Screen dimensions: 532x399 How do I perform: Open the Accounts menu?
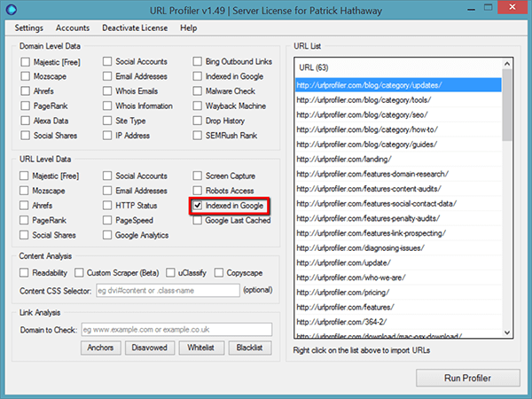73,27
